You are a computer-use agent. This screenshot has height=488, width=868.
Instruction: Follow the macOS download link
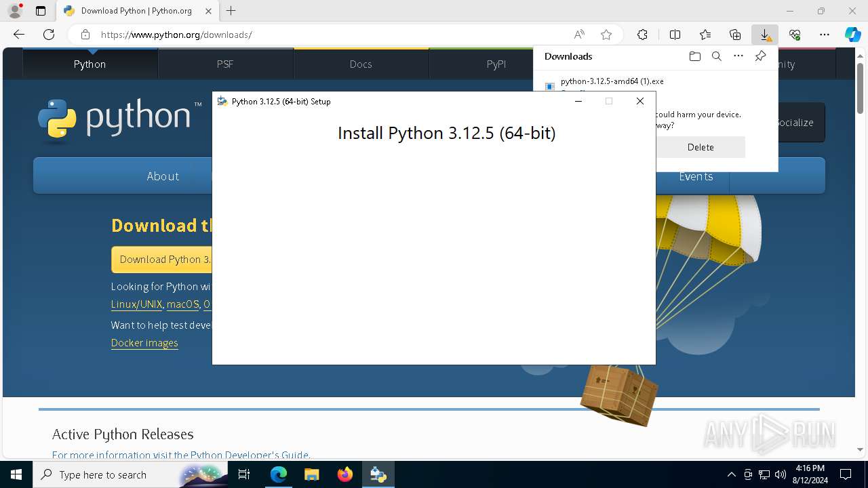click(x=183, y=304)
